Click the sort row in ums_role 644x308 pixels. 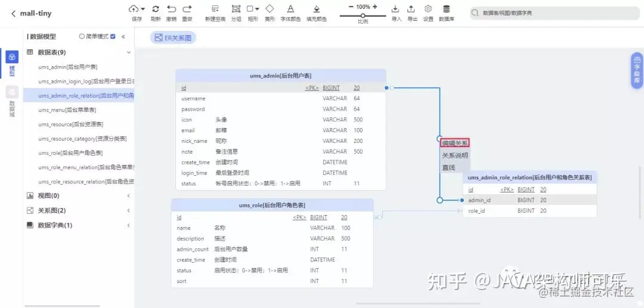pyautogui.click(x=272, y=281)
